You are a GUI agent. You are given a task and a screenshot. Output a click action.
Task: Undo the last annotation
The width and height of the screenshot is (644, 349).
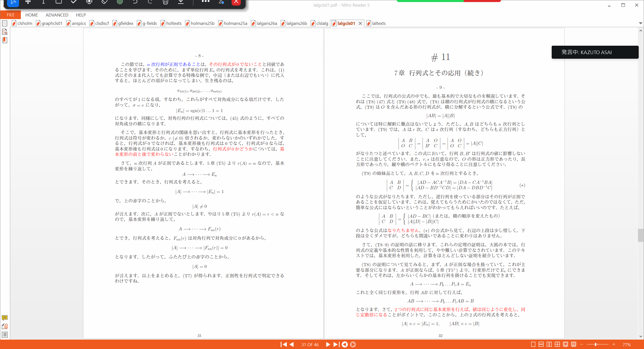tap(135, 2)
